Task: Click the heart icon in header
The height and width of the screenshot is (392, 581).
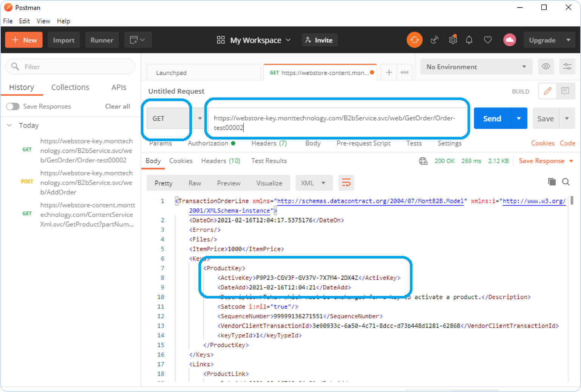Action: [x=488, y=40]
